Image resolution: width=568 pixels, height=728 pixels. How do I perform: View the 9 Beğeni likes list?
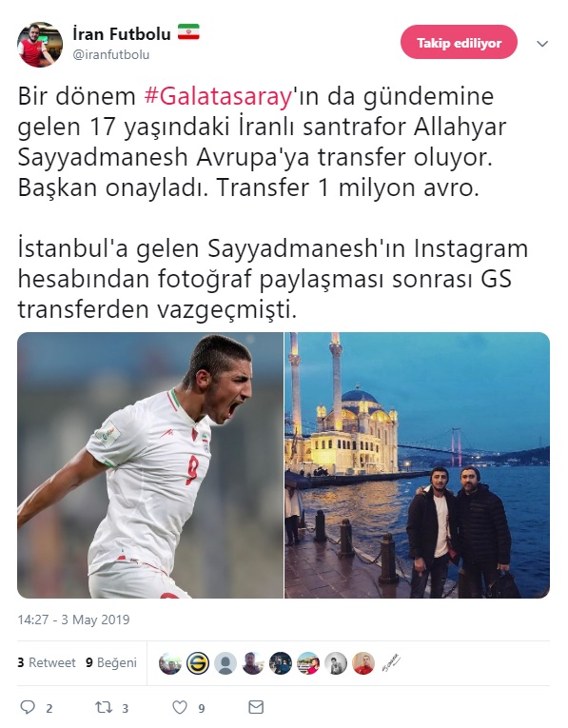pos(111,662)
